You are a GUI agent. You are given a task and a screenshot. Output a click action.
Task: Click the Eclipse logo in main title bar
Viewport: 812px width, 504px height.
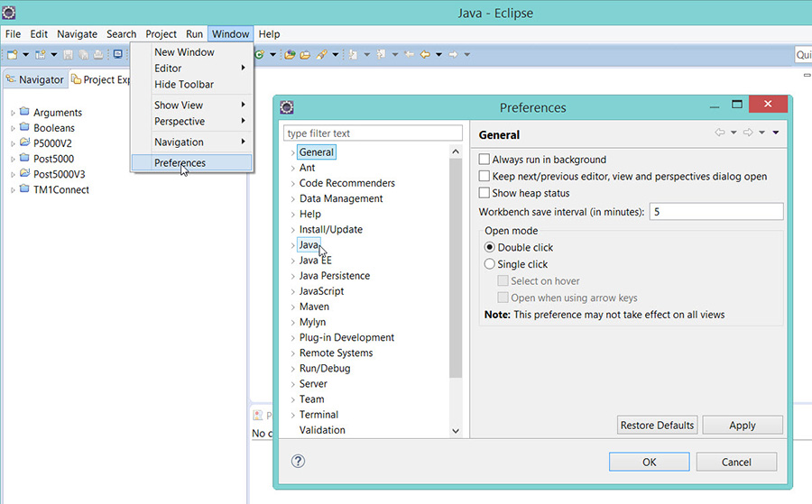click(9, 13)
